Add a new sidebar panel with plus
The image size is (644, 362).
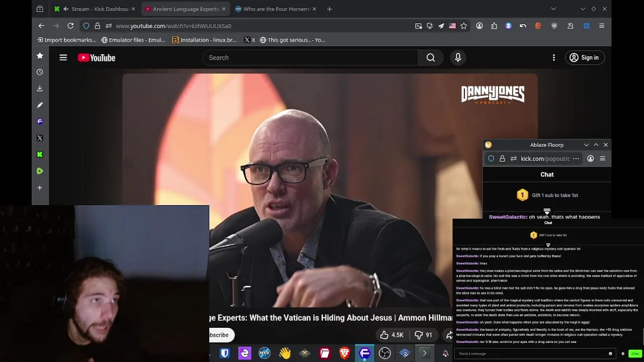tap(40, 188)
